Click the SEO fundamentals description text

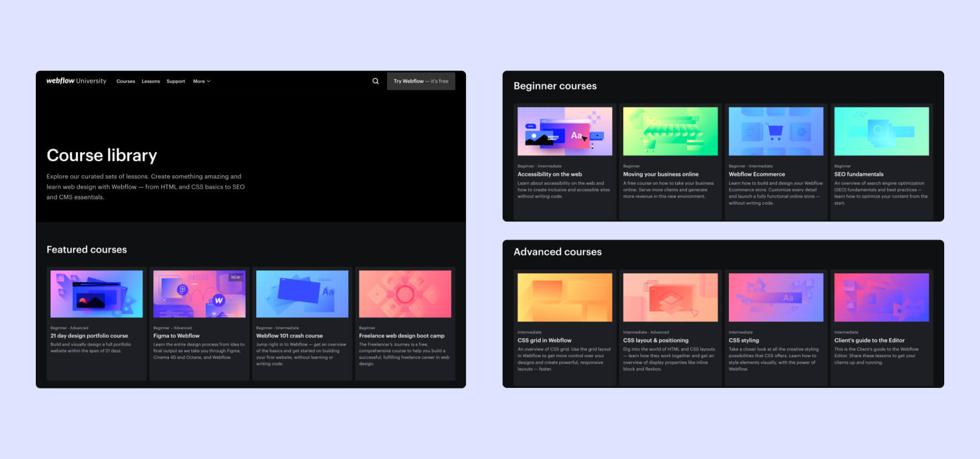[880, 193]
